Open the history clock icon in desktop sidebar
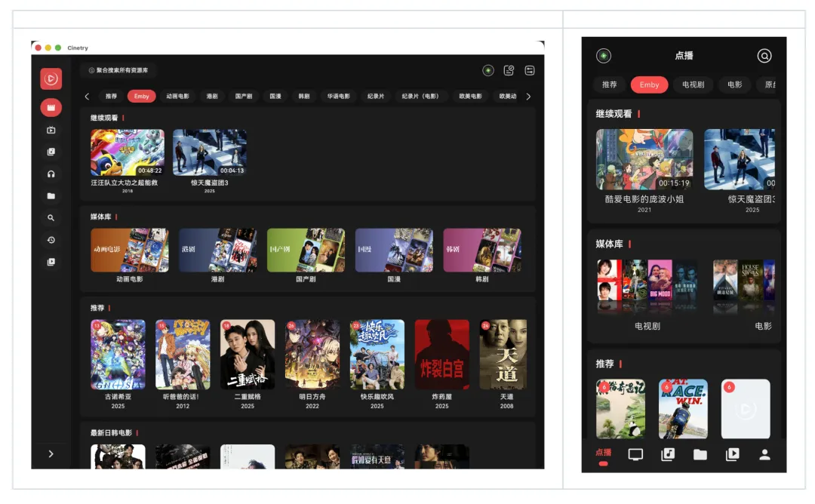815x504 pixels. (x=51, y=240)
